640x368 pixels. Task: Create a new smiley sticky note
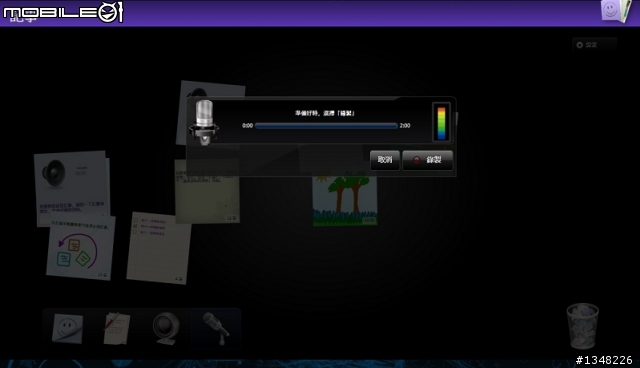coord(67,328)
